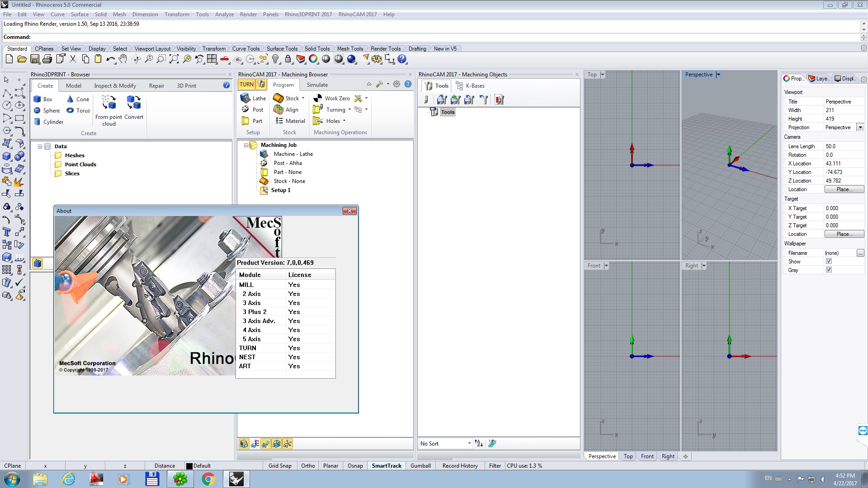Open the Turning operations dropdown
Viewport: 868px width, 488px height.
pos(349,109)
